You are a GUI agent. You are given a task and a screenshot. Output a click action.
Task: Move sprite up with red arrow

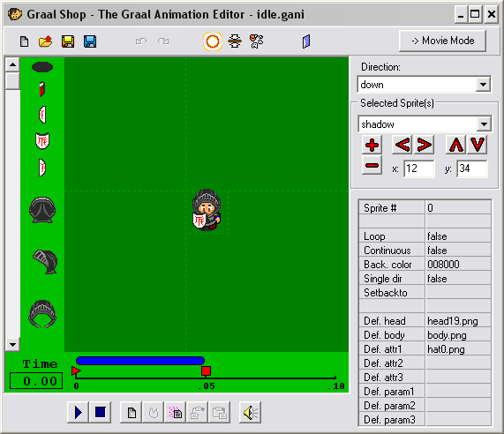coord(455,145)
